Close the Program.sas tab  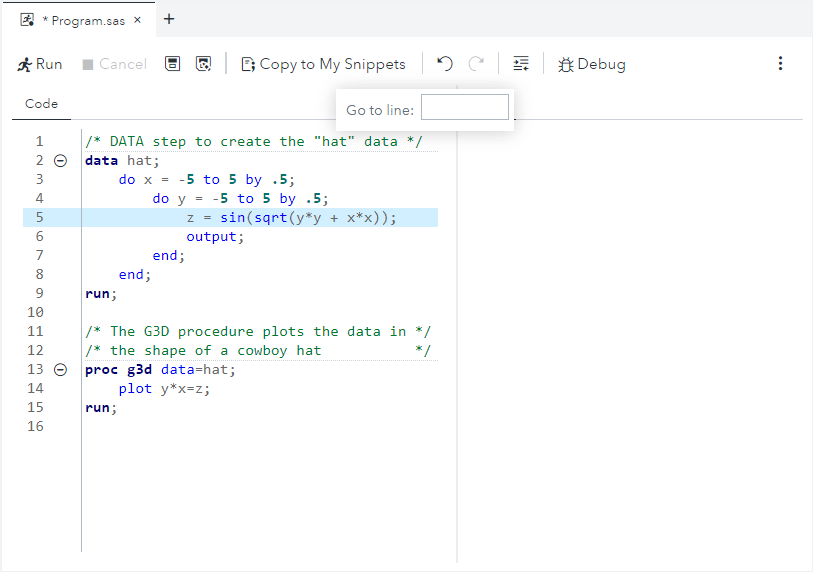click(137, 20)
